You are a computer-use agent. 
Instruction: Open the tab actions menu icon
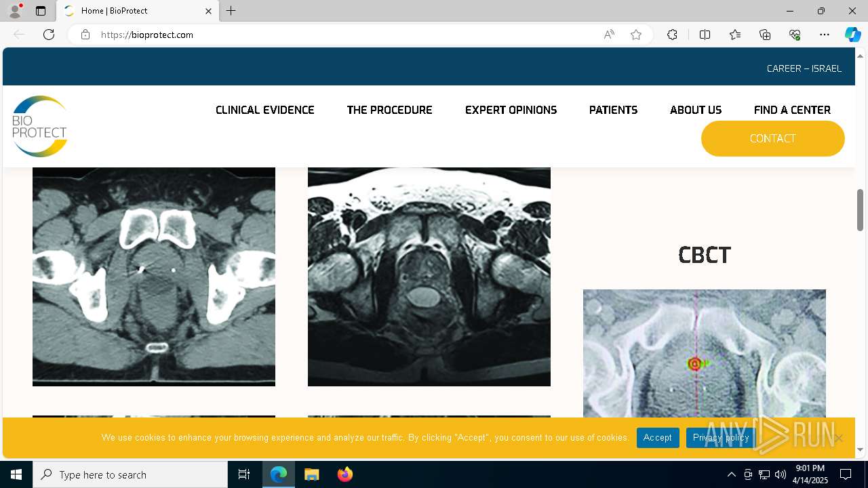[x=41, y=11]
